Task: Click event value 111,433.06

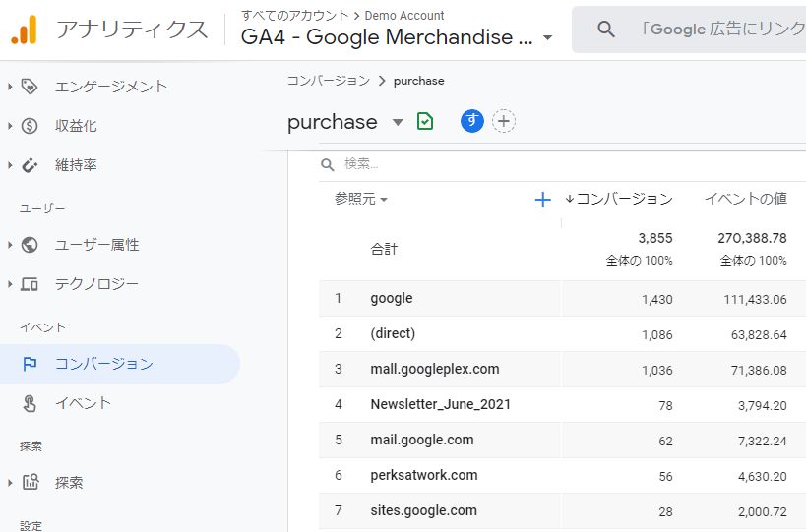Action: point(755,299)
